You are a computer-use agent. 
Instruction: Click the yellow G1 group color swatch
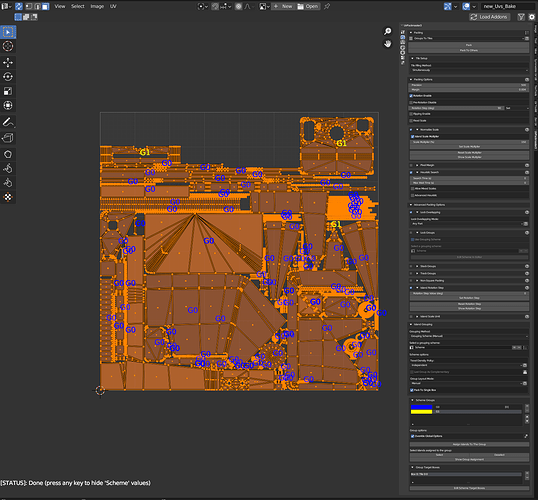coord(421,412)
